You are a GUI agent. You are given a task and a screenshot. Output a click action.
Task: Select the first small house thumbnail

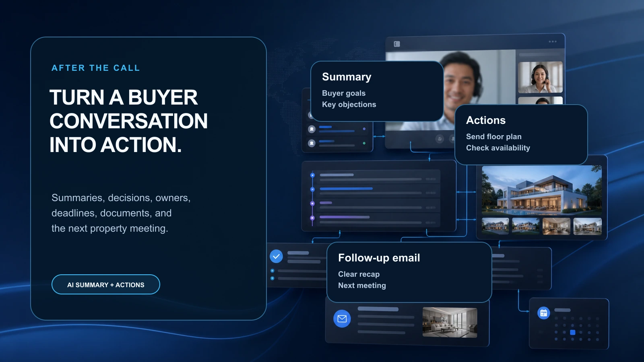[495, 226]
